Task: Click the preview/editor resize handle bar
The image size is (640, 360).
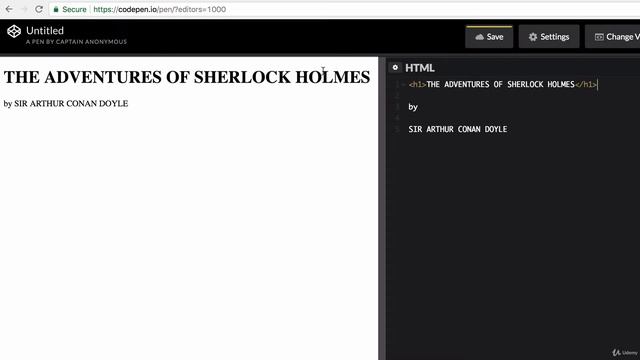Action: click(x=382, y=208)
